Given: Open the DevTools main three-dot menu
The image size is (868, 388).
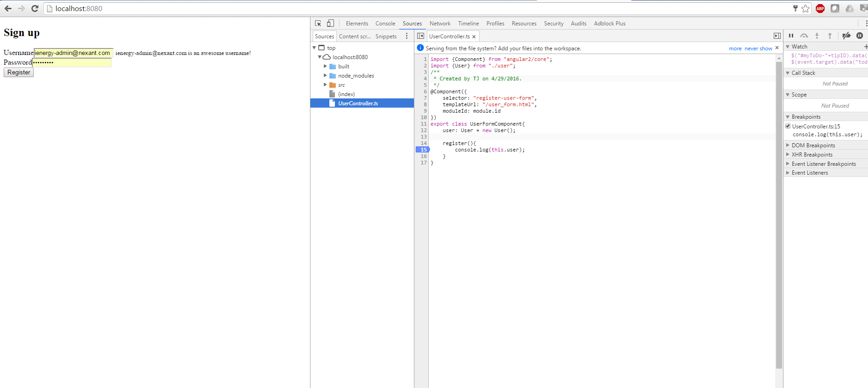Looking at the screenshot, I should [866, 23].
